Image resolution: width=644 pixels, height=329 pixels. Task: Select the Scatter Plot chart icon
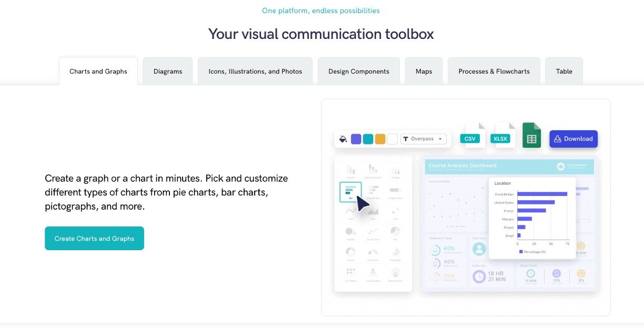(373, 232)
